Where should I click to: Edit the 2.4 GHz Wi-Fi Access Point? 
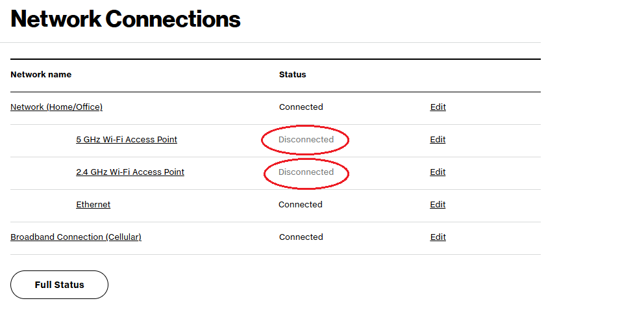pos(438,172)
